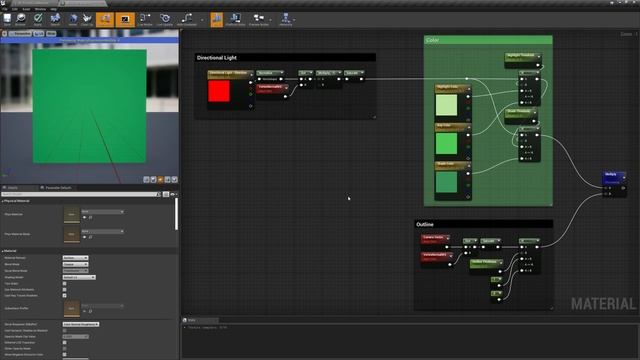This screenshot has width=640, height=360.
Task: Click use-selected arrow icon under Phys Material
Action: click(84, 218)
